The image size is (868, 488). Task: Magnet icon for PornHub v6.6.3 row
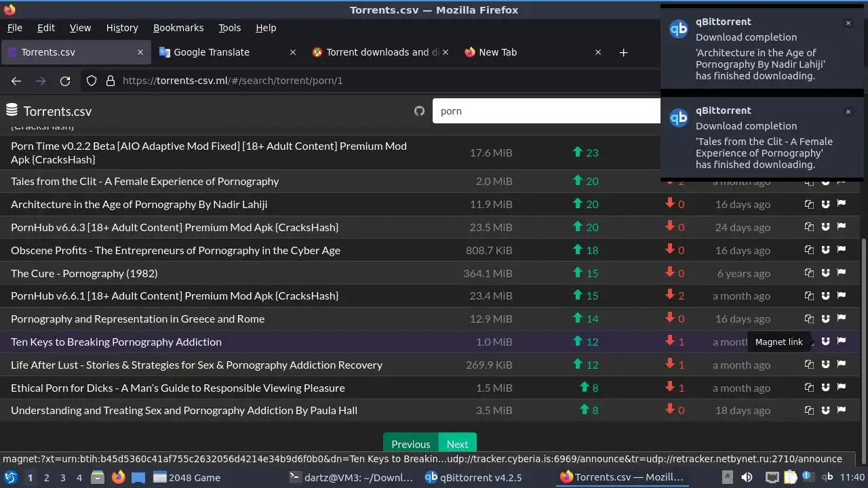click(825, 226)
